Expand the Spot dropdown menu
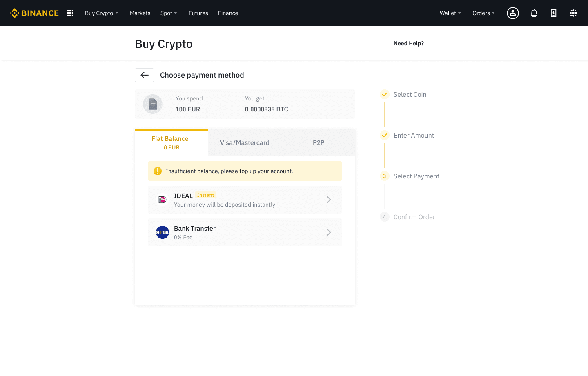Viewport: 588px width, 376px height. click(x=169, y=13)
